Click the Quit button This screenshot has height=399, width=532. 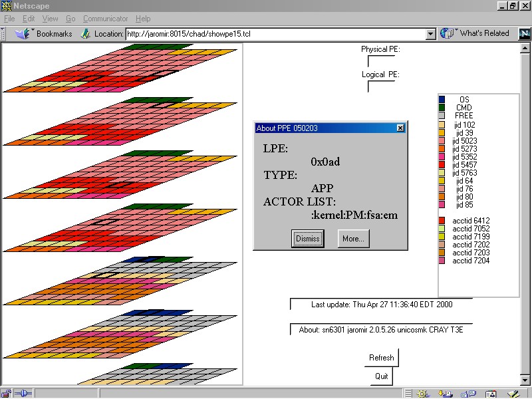click(381, 376)
